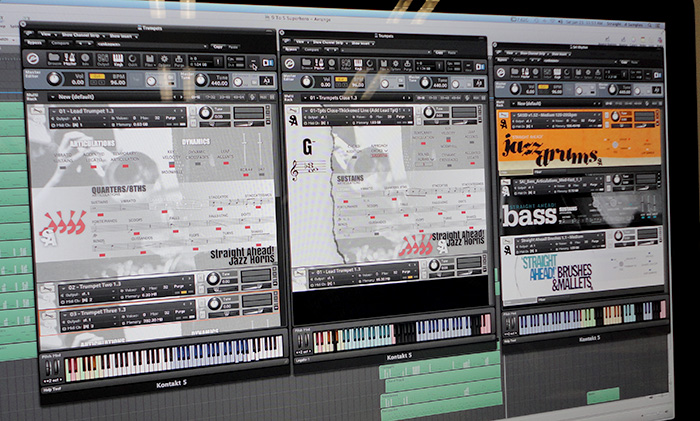Click Master icon in middle Kontakt window
The height and width of the screenshot is (421, 700).
point(319,63)
